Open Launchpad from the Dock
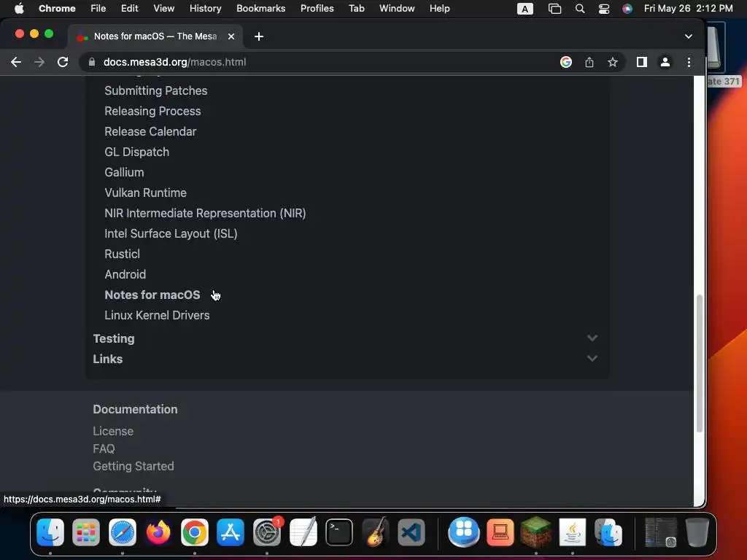Image resolution: width=747 pixels, height=560 pixels. pos(86,532)
